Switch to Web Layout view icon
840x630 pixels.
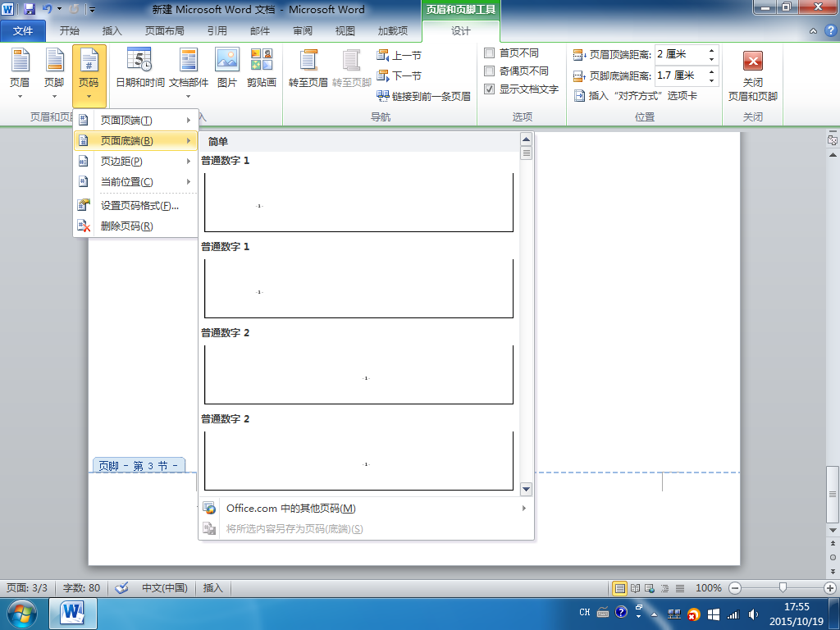[650, 588]
